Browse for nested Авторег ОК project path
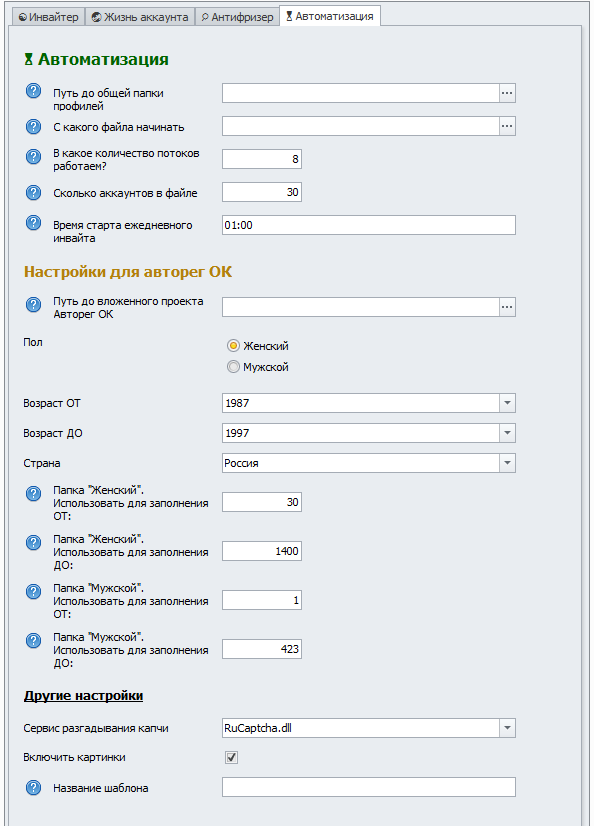The image size is (594, 826). pos(507,307)
